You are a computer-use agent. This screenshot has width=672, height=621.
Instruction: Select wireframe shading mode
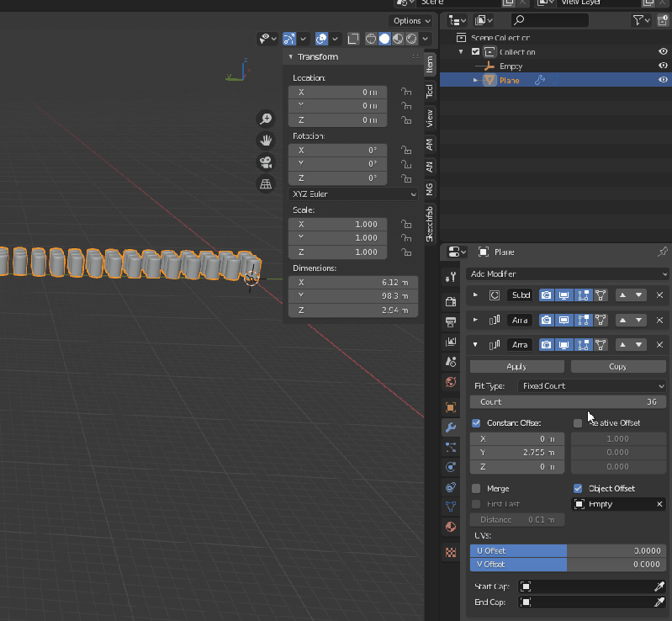371,39
